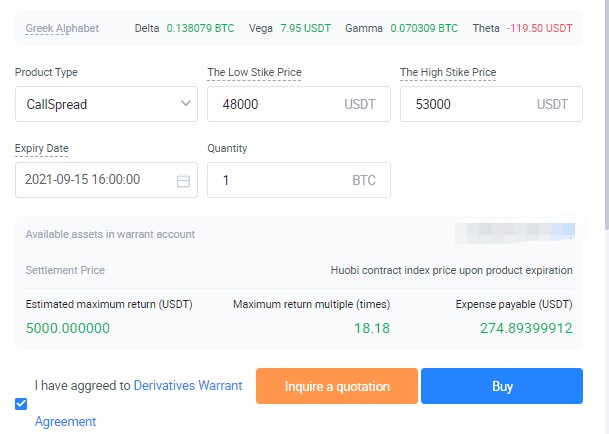The width and height of the screenshot is (609, 434).
Task: Click the Maximum return multiple 18.18
Action: [372, 328]
